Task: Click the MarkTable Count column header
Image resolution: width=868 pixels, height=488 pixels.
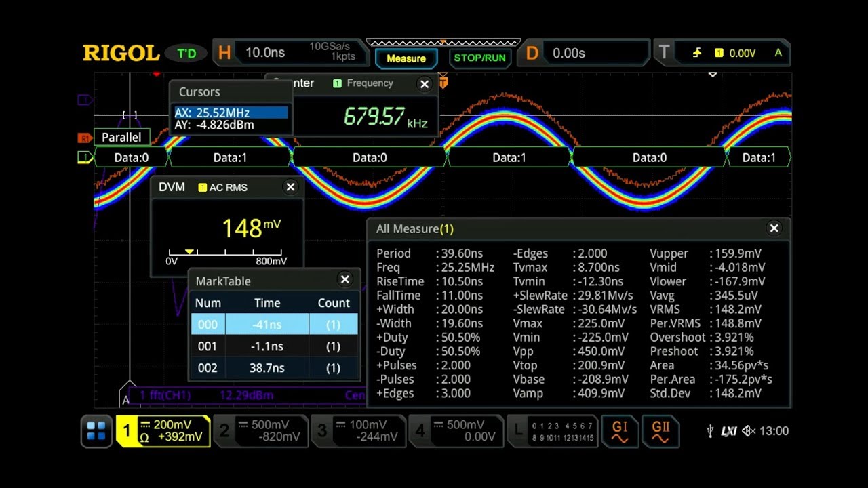Action: click(x=334, y=303)
